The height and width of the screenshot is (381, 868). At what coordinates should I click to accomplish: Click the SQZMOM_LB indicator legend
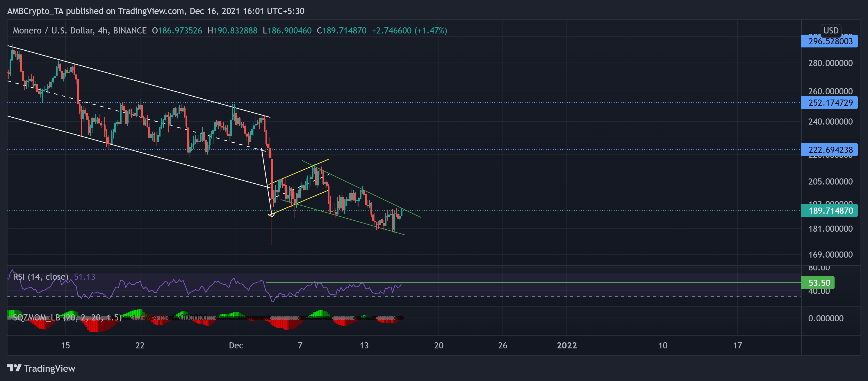tap(67, 317)
